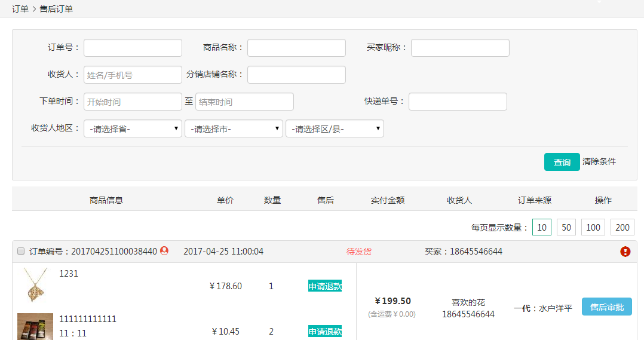This screenshot has height=340, width=644.
Task: Click the user icon beside the order number
Action: click(x=164, y=252)
